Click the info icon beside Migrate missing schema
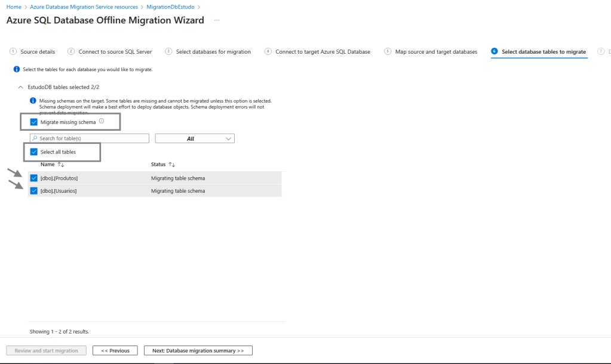 point(102,121)
